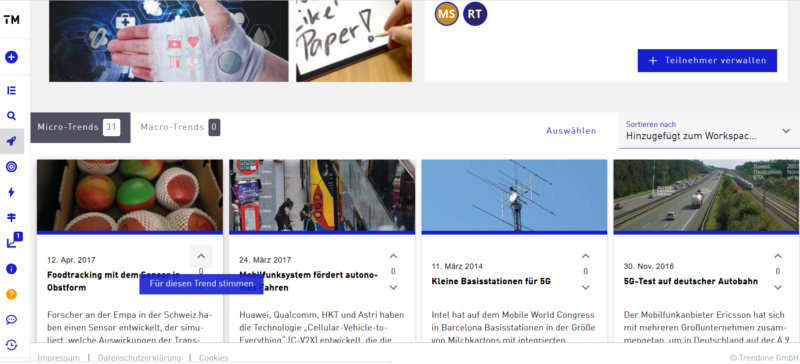
Task: Click the Auswählen link
Action: tap(571, 131)
